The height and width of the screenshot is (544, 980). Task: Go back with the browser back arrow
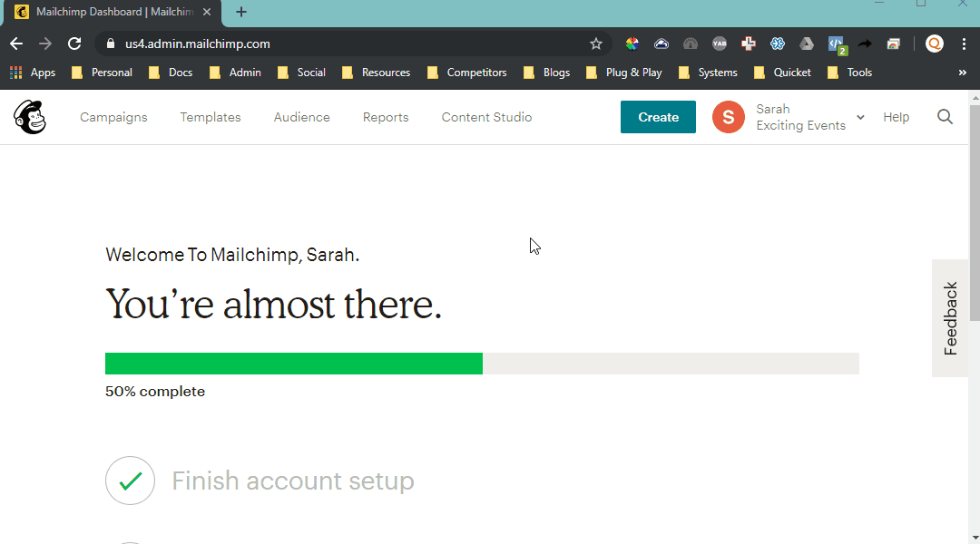16,44
